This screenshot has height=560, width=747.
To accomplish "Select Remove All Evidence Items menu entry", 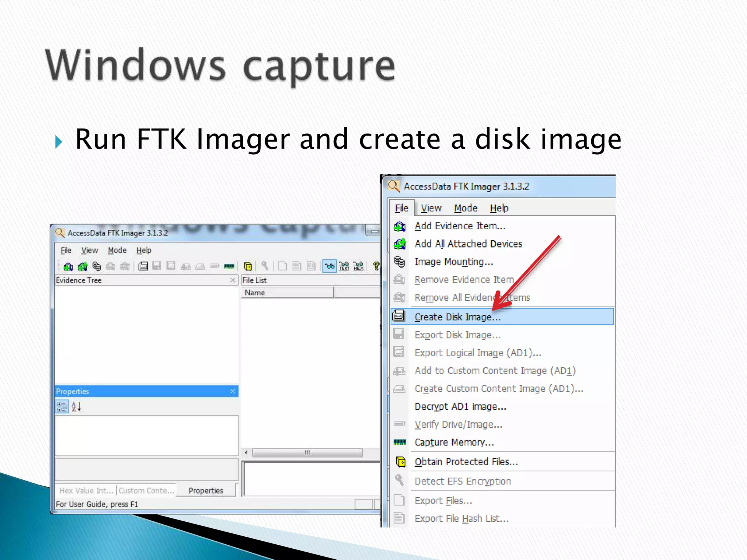I will [503, 297].
